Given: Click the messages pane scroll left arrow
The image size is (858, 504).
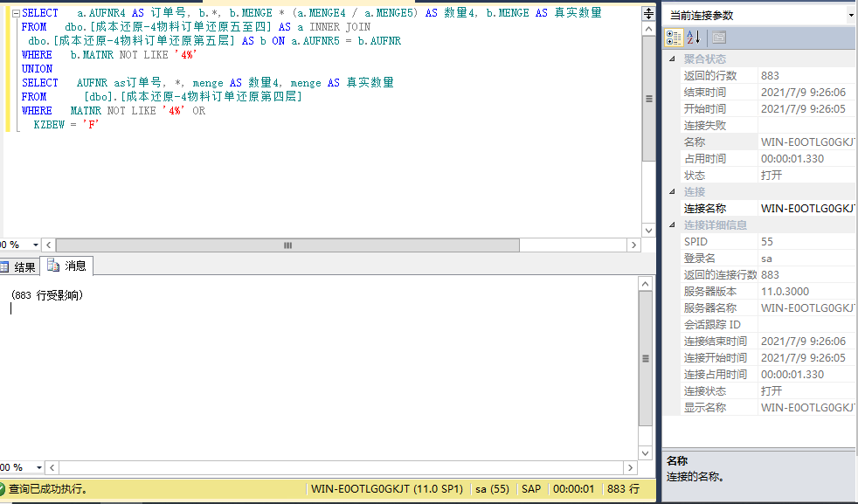Looking at the screenshot, I should click(52, 467).
